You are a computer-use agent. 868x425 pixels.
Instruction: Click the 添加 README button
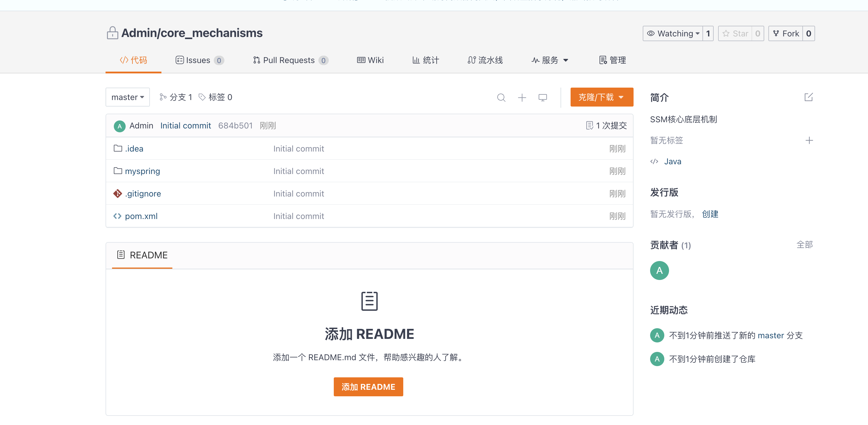point(369,387)
